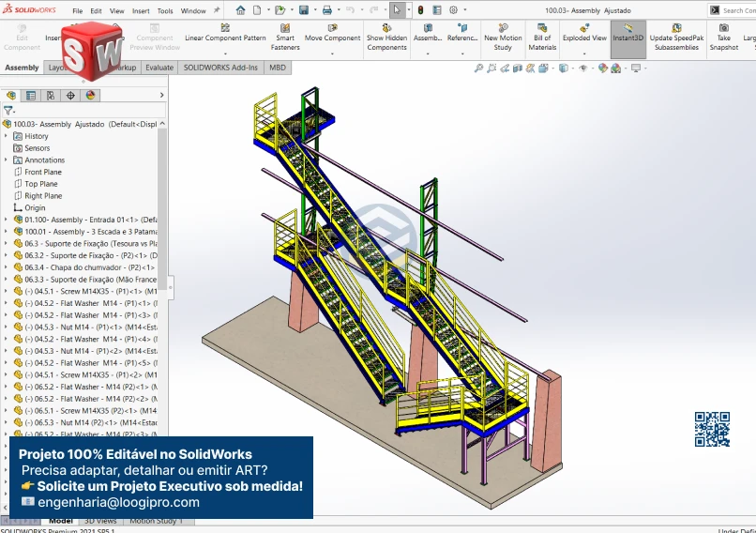Open the DisplayManager appearance tab icon
This screenshot has height=533, width=756.
tap(91, 95)
